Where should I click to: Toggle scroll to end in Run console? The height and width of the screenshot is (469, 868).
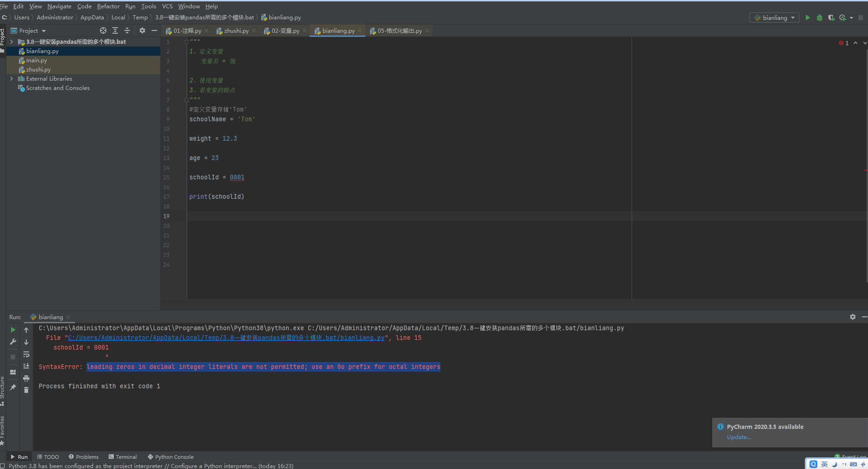(26, 366)
